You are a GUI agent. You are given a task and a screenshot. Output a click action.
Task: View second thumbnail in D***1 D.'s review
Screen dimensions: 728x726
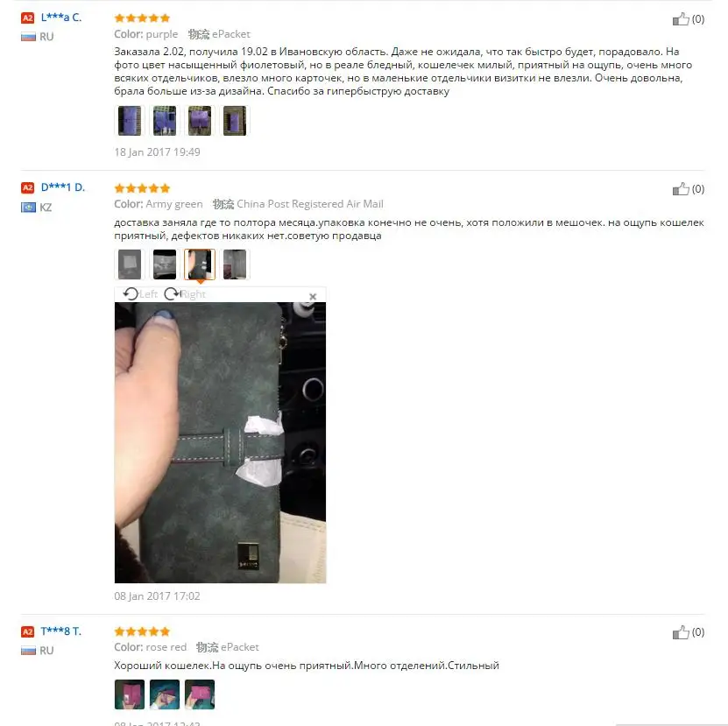[x=165, y=264]
